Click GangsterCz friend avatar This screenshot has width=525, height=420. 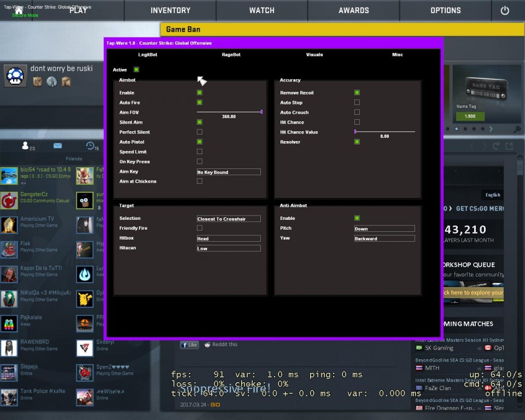tap(9, 200)
